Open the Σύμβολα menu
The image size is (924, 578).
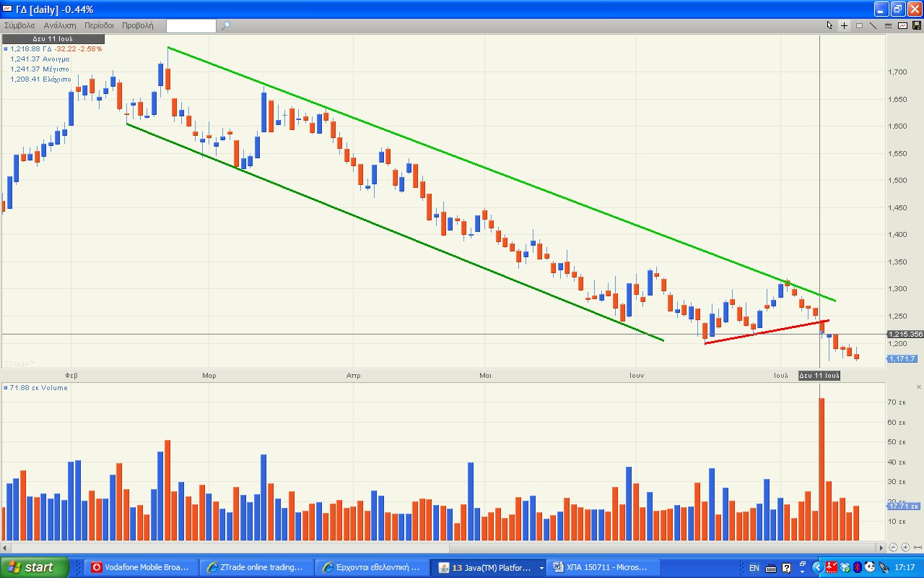pos(19,25)
